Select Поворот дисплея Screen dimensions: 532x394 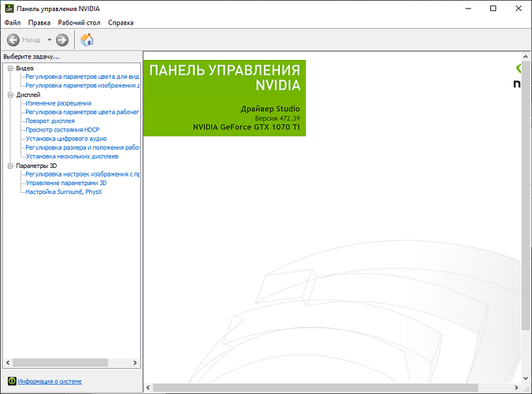coord(50,121)
